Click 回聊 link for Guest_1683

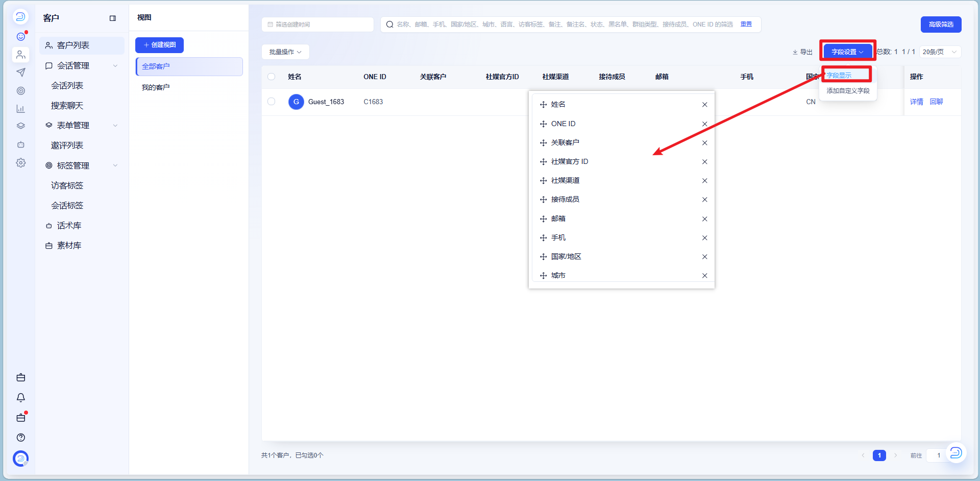click(936, 102)
